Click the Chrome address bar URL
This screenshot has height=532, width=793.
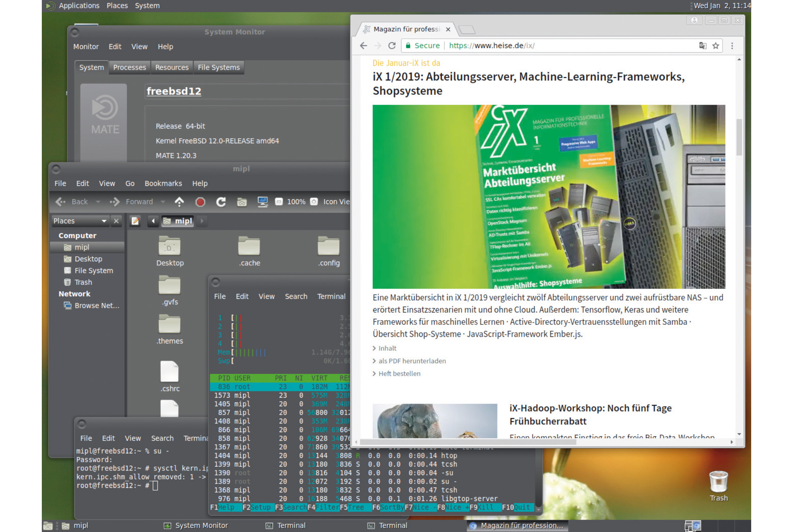pyautogui.click(x=492, y=46)
